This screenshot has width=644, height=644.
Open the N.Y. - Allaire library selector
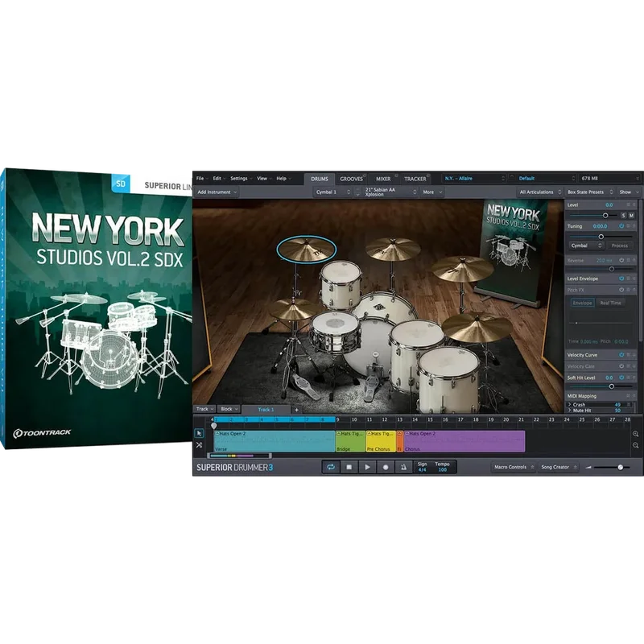(474, 178)
